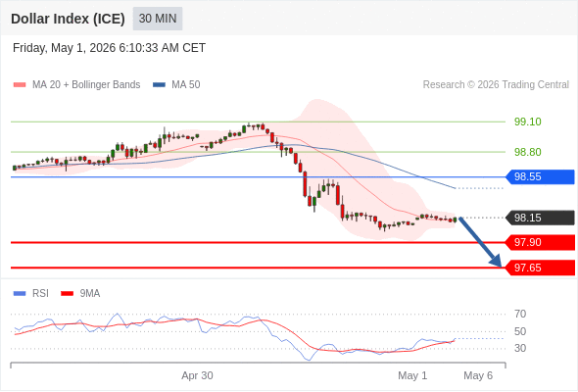578x392 pixels.
Task: Click the RSI legend label
Action: click(x=40, y=294)
